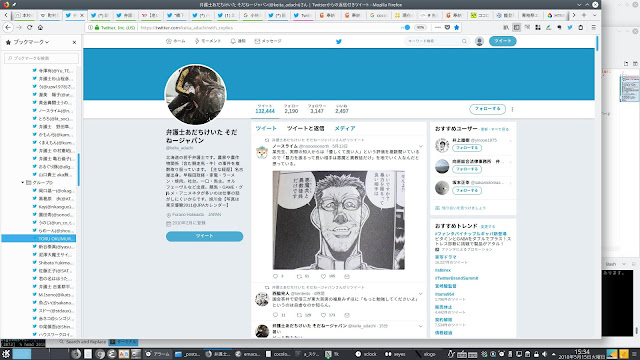Reload the page with the refresh icon
This screenshot has width=640, height=360.
tap(29, 27)
